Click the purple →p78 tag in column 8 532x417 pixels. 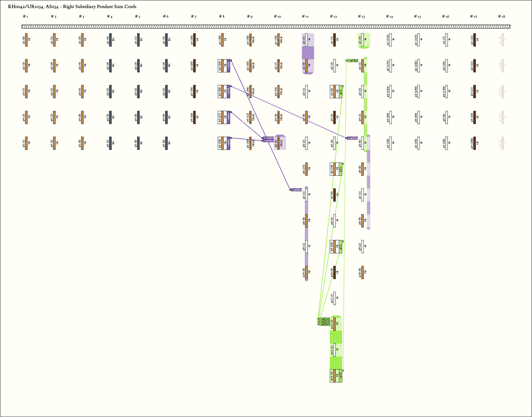click(228, 91)
